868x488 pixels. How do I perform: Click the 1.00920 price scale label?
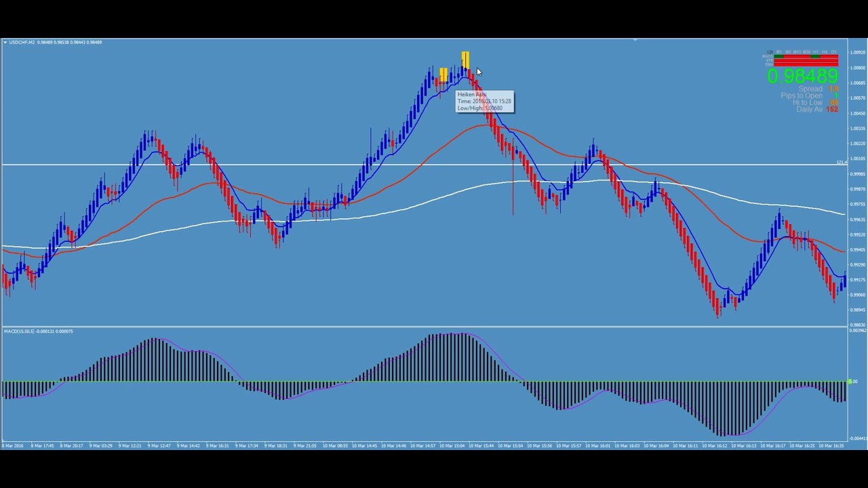[858, 52]
